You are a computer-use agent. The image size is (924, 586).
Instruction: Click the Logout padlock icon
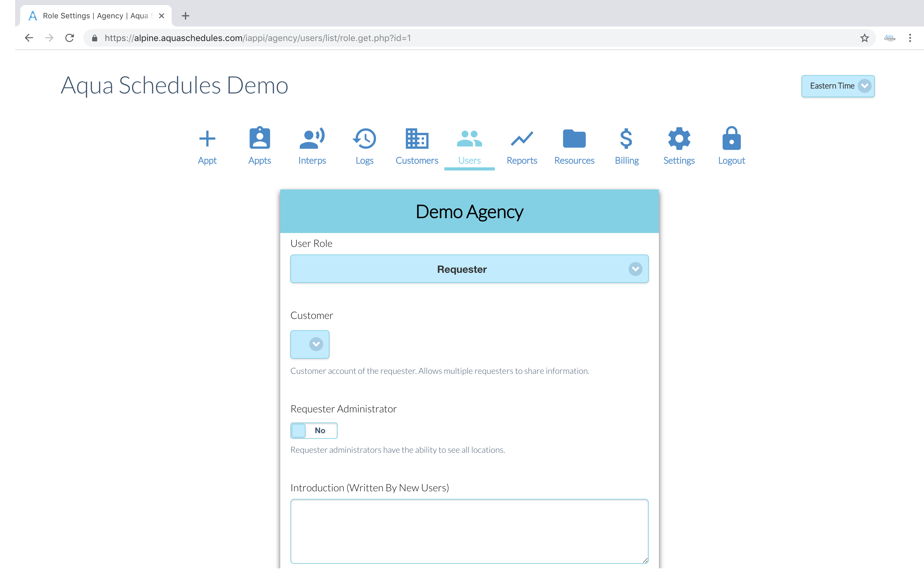pos(731,138)
